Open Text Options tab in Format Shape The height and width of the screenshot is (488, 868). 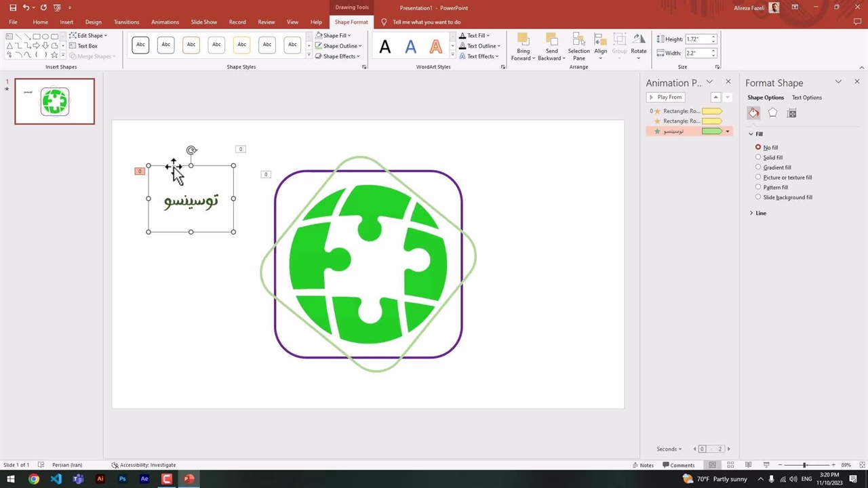806,98
